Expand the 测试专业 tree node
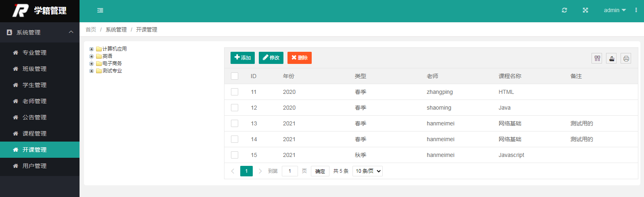 click(91, 71)
